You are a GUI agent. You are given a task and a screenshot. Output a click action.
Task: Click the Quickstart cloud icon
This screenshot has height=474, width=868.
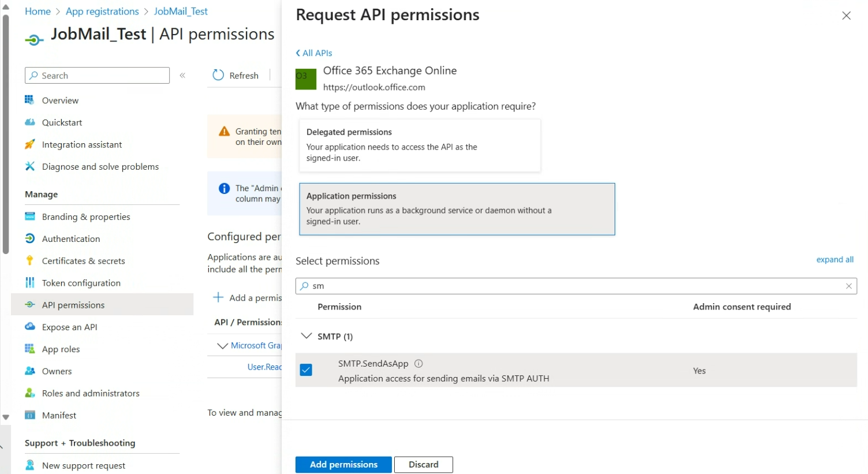(30, 122)
